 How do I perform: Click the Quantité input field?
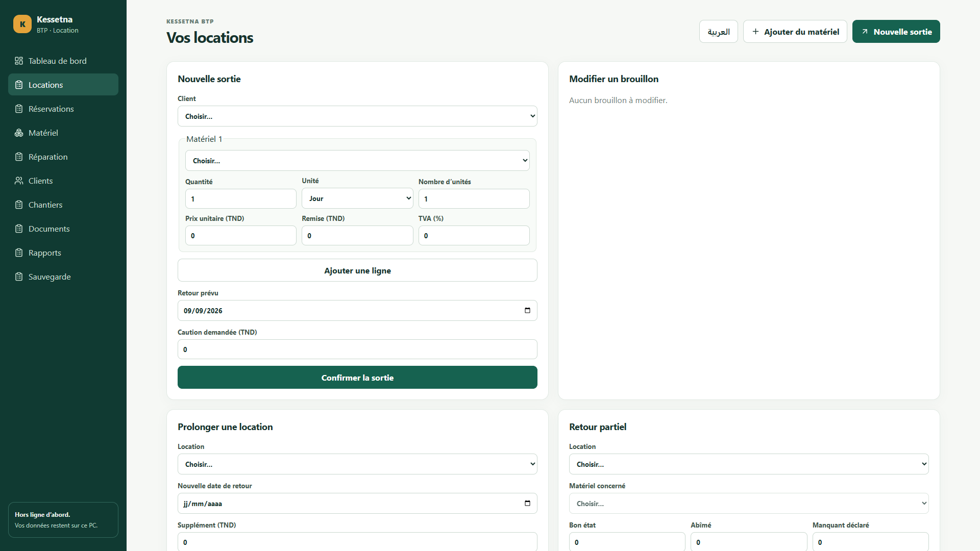tap(241, 199)
